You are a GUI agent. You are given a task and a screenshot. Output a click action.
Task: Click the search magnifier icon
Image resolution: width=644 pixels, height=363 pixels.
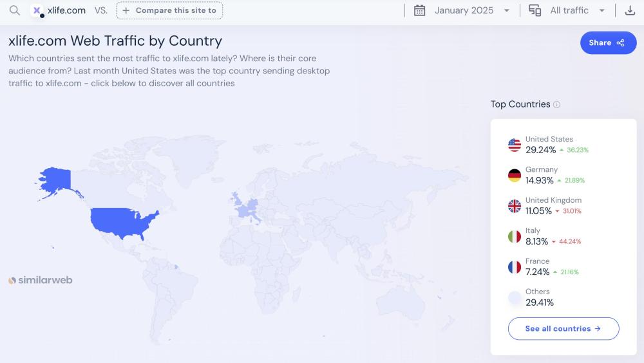coord(14,10)
